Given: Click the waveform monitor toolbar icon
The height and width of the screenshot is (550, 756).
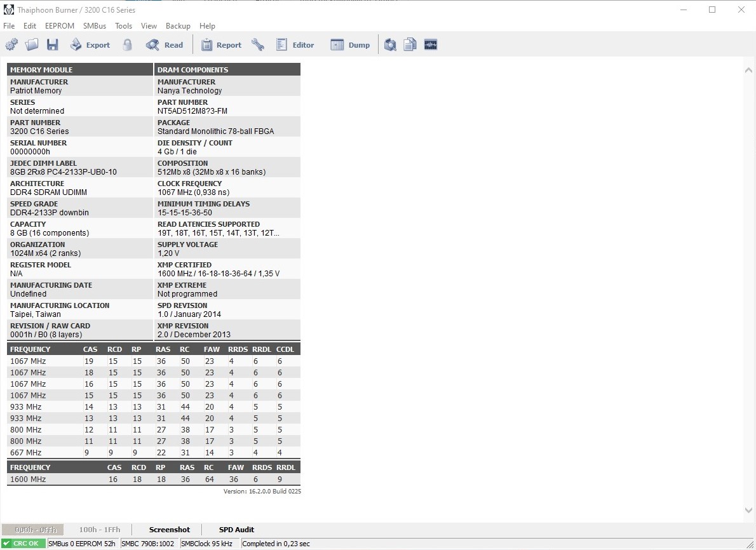Looking at the screenshot, I should point(431,45).
